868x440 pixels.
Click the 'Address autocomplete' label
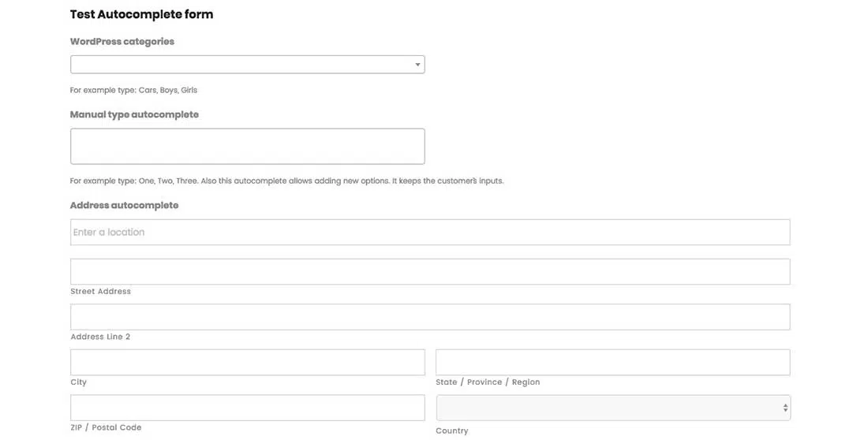click(x=124, y=206)
